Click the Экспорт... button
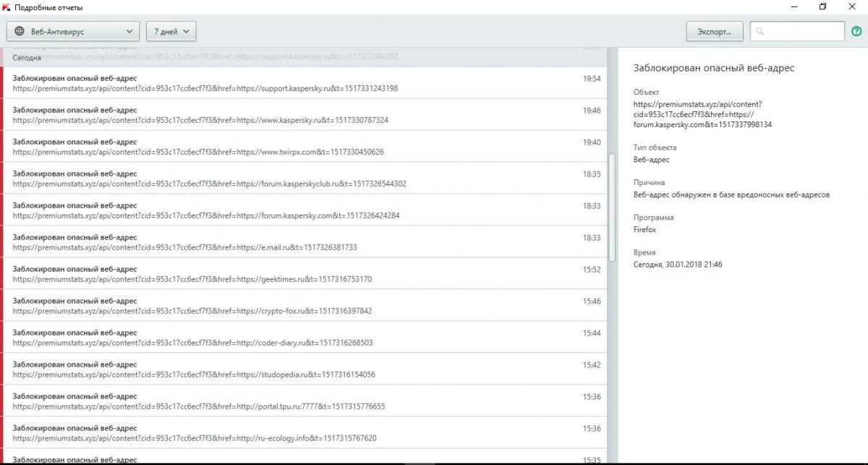 [715, 32]
